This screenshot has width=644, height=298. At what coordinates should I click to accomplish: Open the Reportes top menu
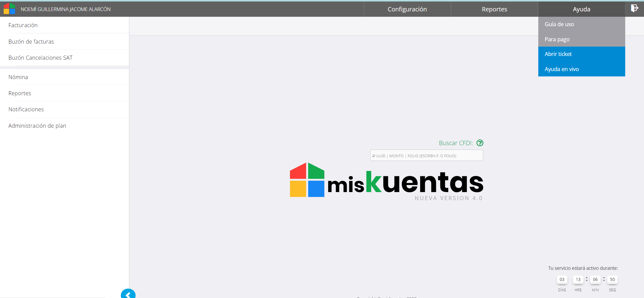tap(494, 9)
